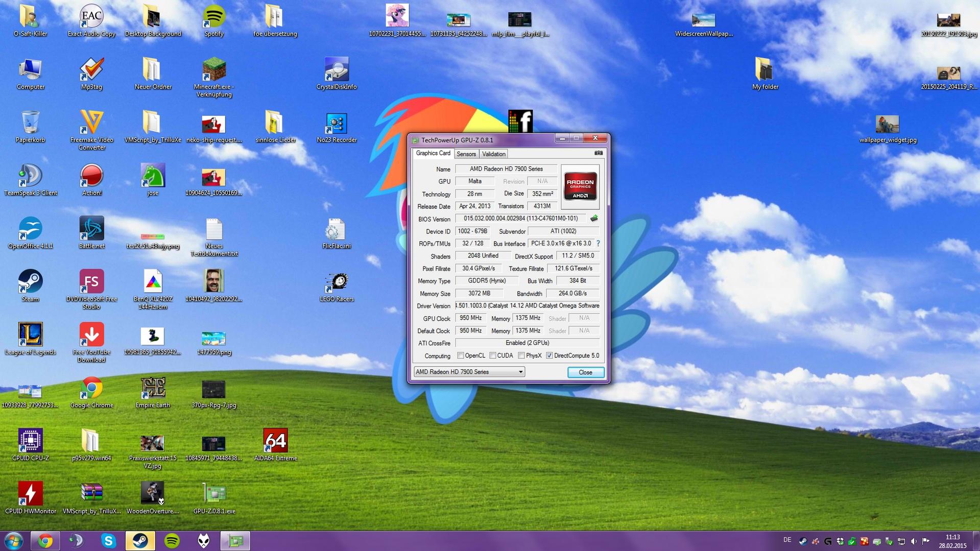This screenshot has width=980, height=551.
Task: Click the BIOS save chip icon
Action: pyautogui.click(x=594, y=219)
